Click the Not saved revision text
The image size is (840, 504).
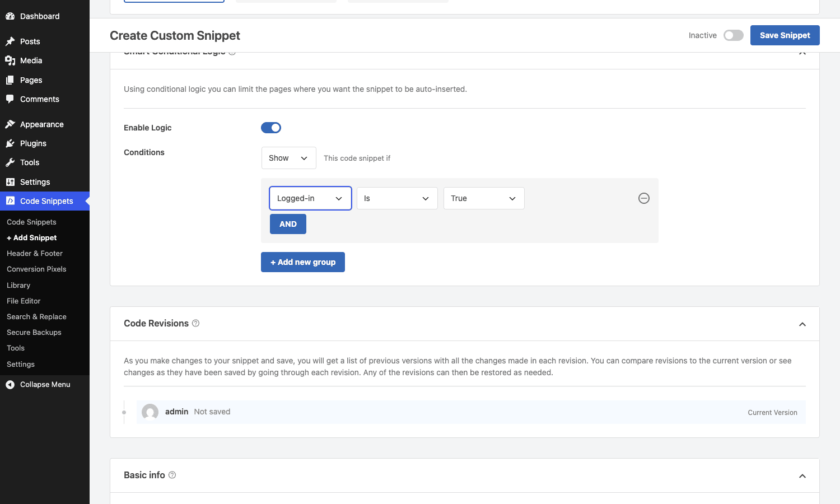point(212,412)
